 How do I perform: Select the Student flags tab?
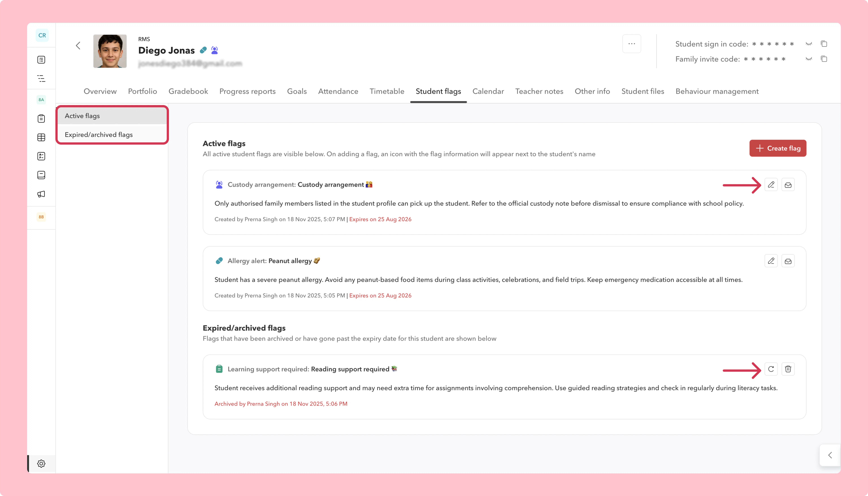[x=438, y=91]
